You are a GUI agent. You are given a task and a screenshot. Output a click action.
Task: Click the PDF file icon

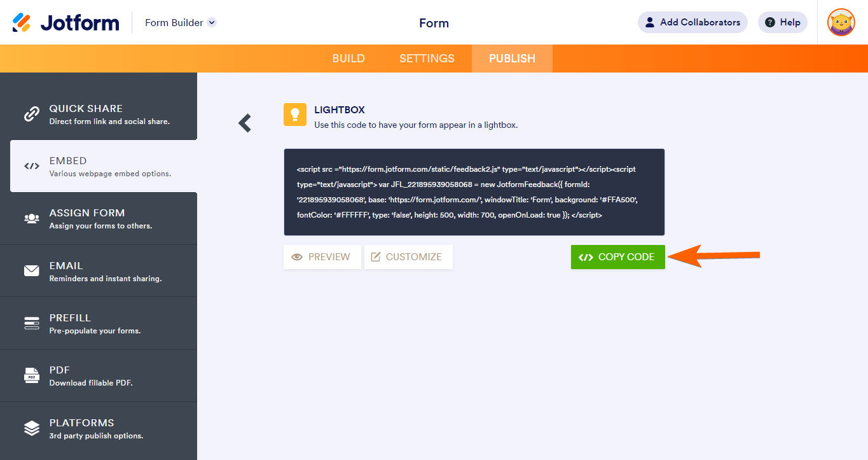32,375
